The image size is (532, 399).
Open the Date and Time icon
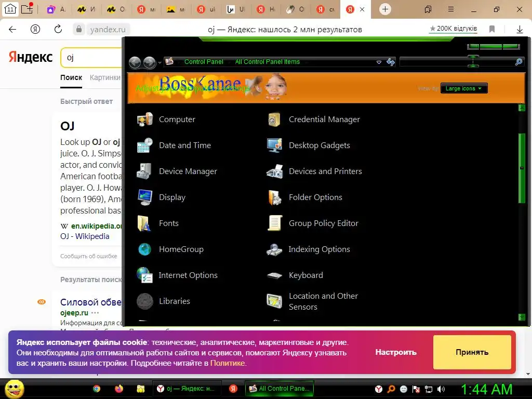[145, 145]
